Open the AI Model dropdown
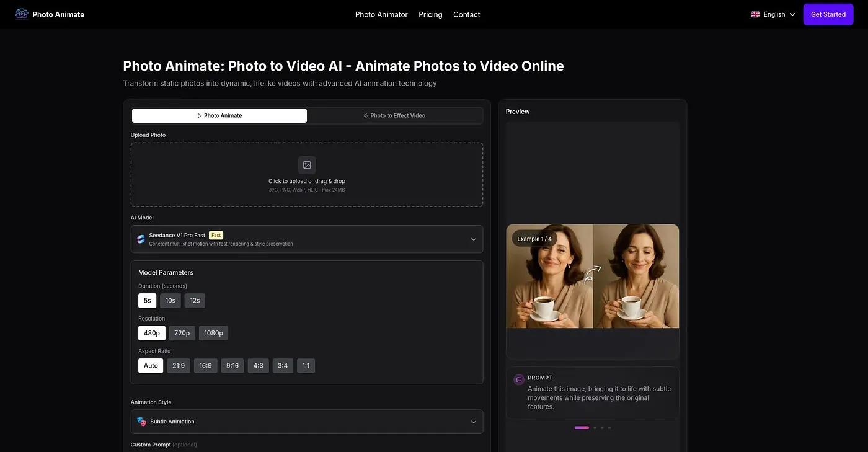The width and height of the screenshot is (868, 452). coord(307,239)
